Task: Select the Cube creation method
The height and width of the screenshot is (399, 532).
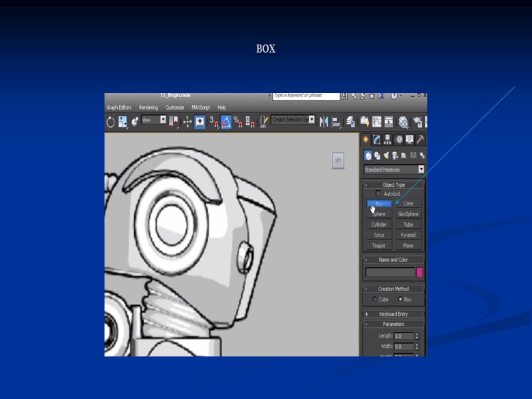Action: (374, 299)
